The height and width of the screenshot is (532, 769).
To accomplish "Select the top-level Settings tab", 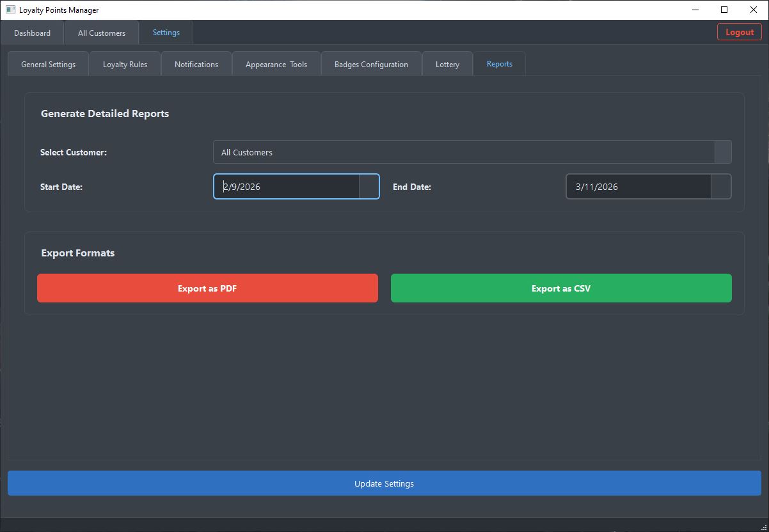I will [166, 33].
